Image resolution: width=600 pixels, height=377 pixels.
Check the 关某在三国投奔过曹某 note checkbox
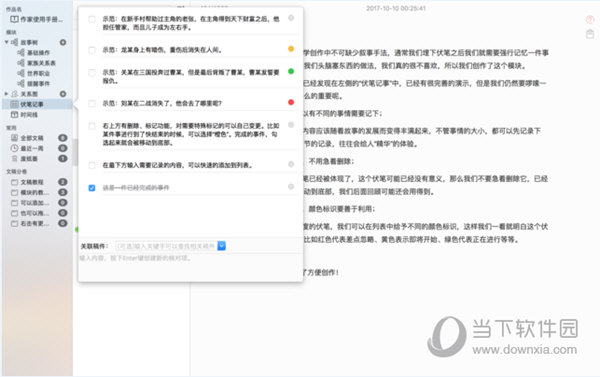tap(92, 72)
